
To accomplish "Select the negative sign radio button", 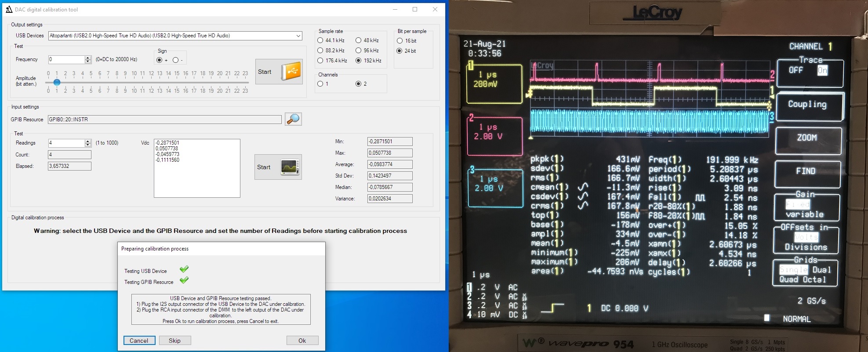I will (175, 60).
